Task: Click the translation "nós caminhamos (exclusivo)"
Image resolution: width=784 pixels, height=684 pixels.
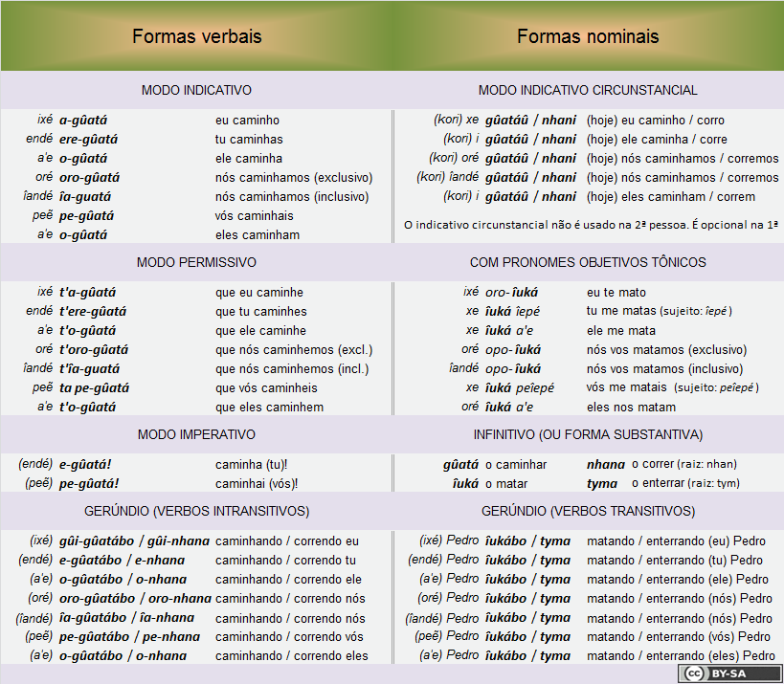Action: pyautogui.click(x=294, y=178)
